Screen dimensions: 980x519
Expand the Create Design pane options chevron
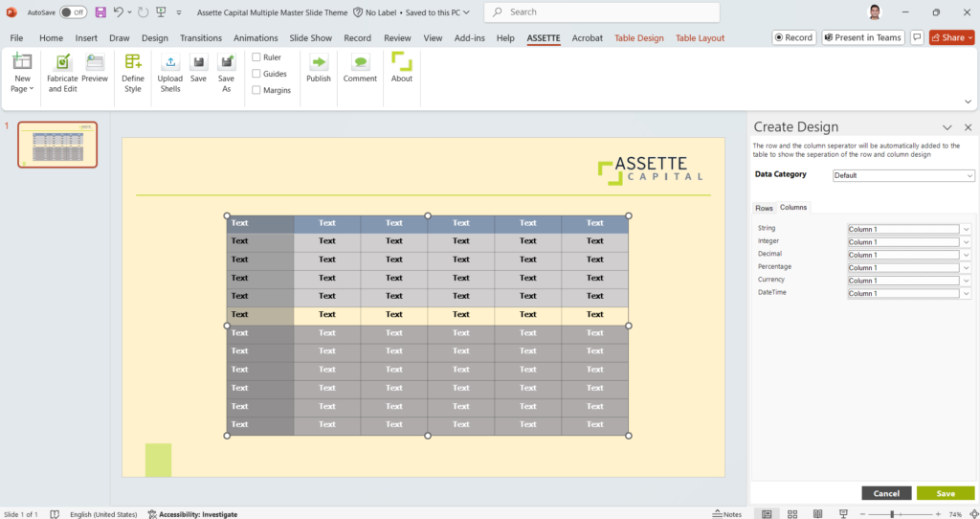click(x=947, y=127)
